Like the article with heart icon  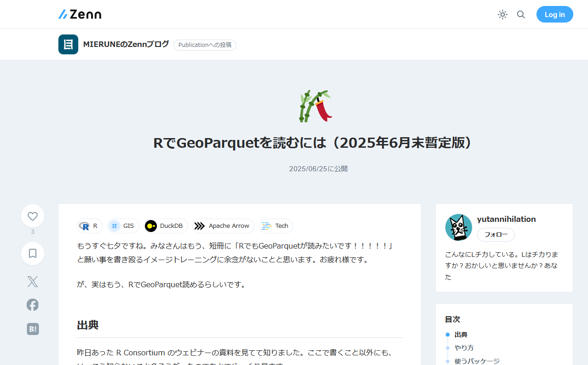pyautogui.click(x=33, y=216)
